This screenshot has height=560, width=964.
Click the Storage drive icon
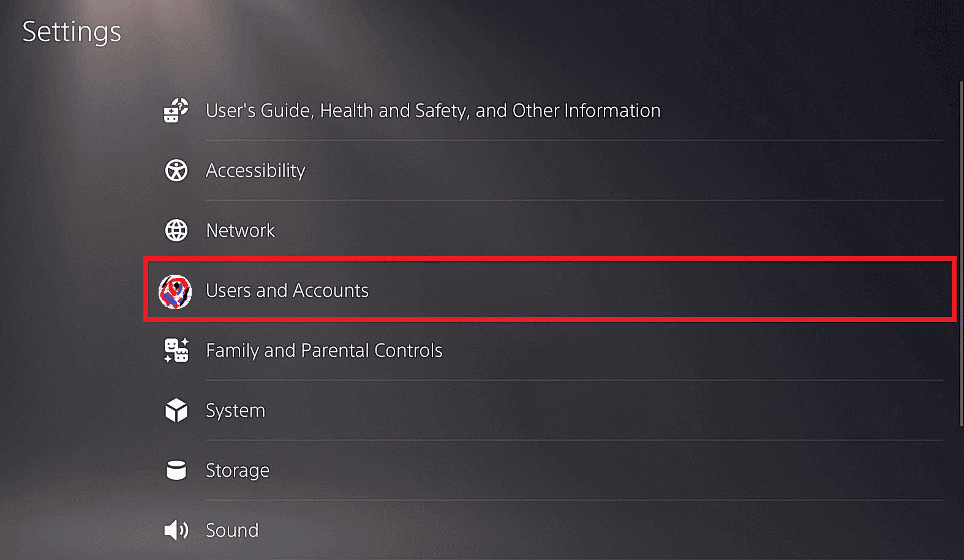coord(176,470)
